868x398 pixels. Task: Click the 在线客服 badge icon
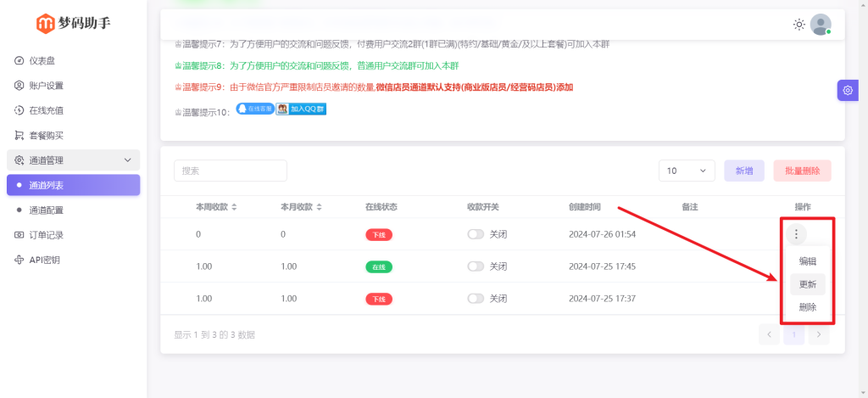(x=254, y=109)
